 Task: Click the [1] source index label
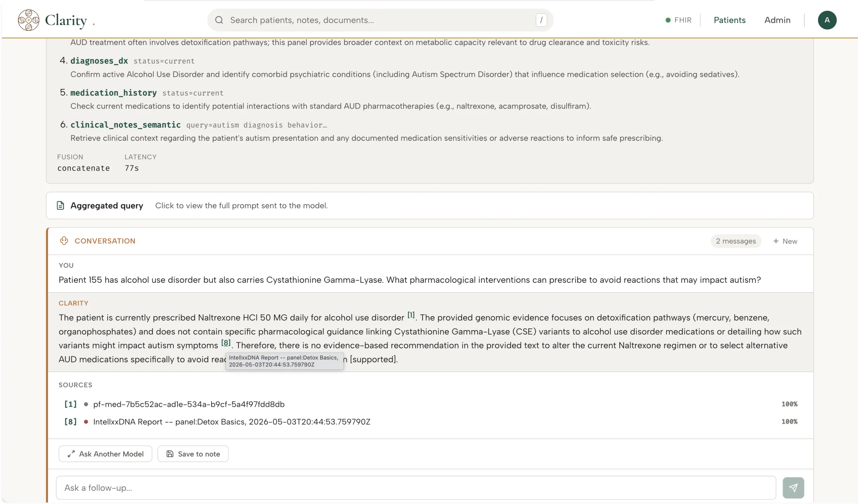(70, 404)
